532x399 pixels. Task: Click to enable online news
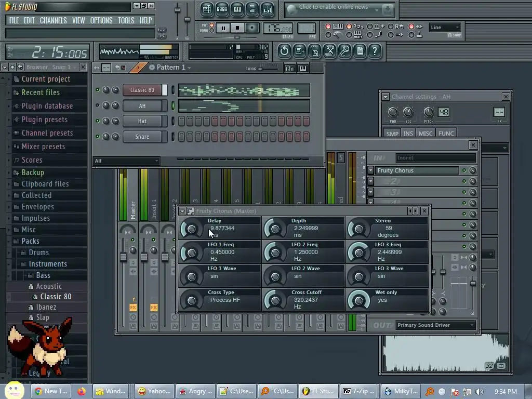pos(333,7)
